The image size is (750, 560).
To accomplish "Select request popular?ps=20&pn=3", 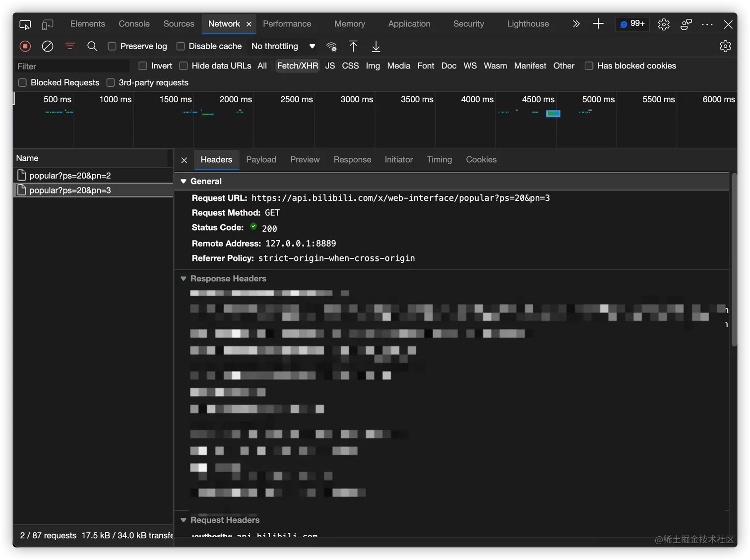I will tap(93, 190).
